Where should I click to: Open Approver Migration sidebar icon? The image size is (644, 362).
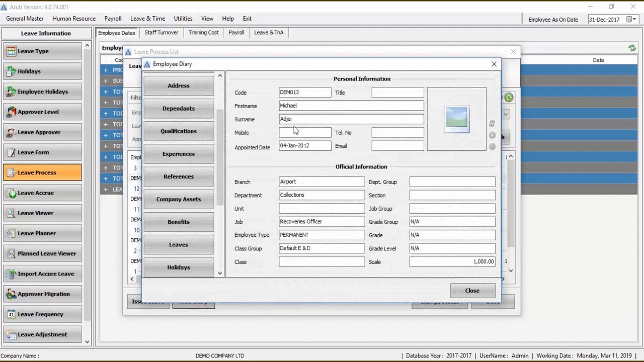pos(11,294)
